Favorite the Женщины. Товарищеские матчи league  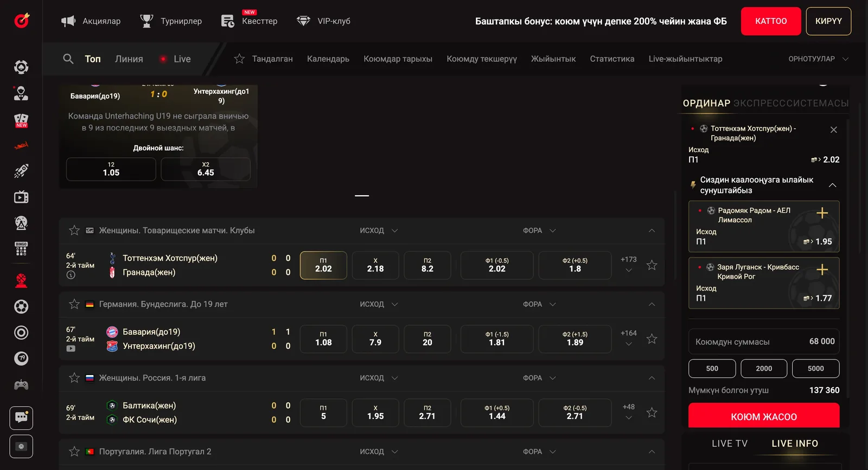74,230
